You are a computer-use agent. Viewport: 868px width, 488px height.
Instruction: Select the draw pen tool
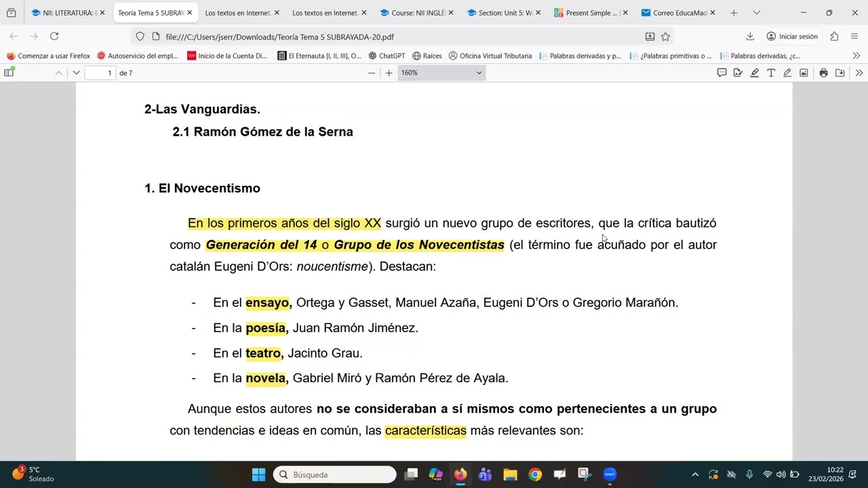click(787, 73)
